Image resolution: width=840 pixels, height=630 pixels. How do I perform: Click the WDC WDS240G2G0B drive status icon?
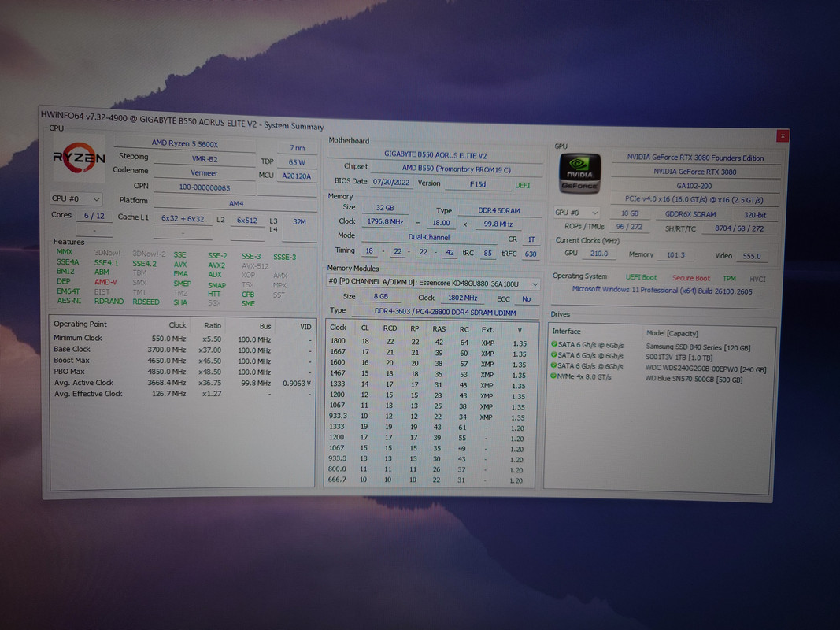tap(553, 366)
